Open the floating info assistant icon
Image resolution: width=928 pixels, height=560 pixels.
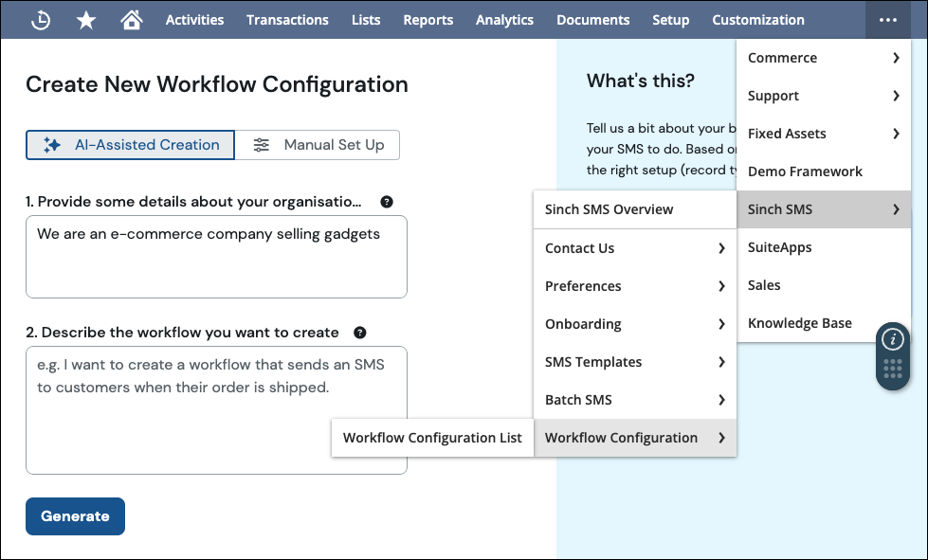click(893, 339)
